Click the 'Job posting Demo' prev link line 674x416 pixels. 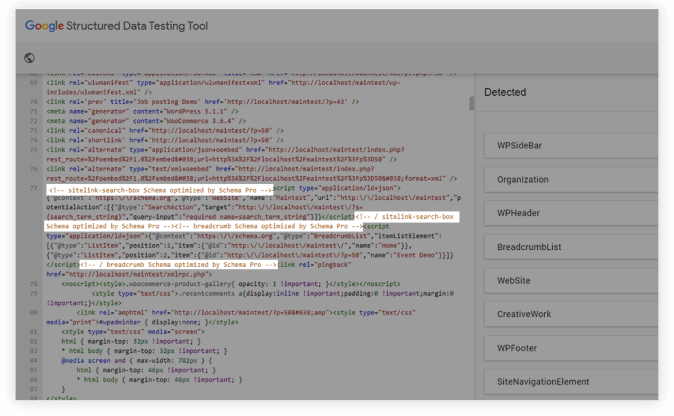pos(202,102)
